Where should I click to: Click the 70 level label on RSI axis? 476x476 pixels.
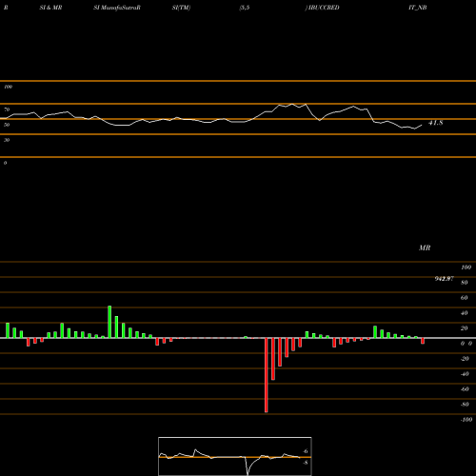(x=7, y=109)
